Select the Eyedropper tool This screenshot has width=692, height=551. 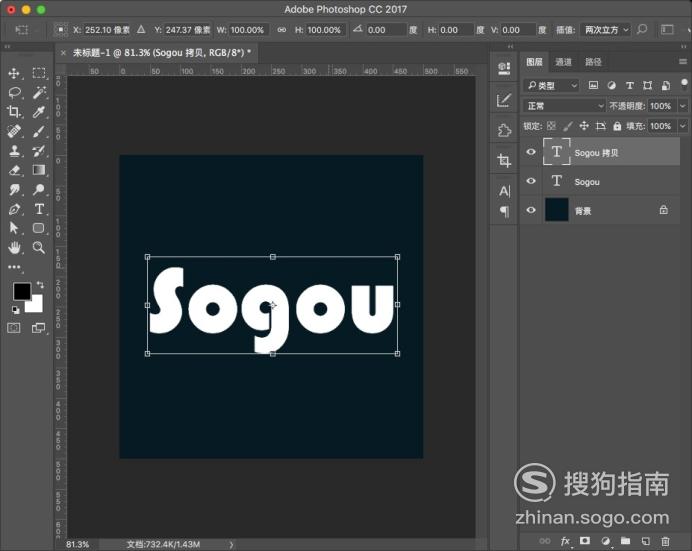39,112
